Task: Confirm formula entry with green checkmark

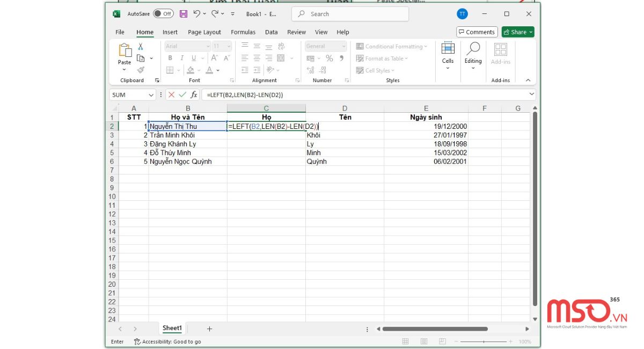Action: point(182,94)
